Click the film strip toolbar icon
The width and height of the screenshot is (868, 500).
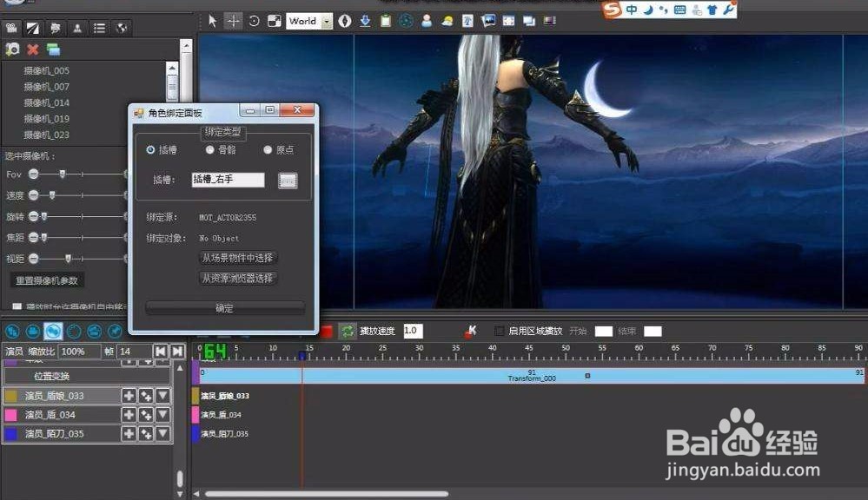tap(550, 21)
